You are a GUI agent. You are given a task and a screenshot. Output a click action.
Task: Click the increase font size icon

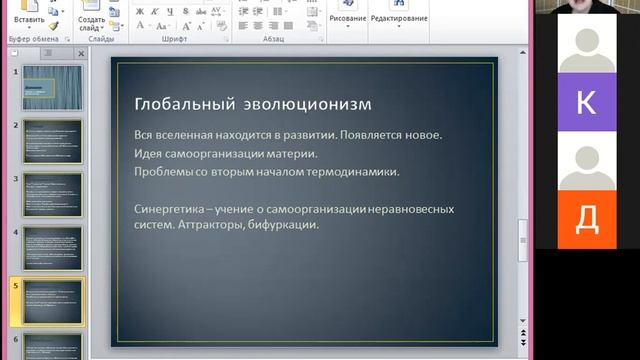[187, 27]
